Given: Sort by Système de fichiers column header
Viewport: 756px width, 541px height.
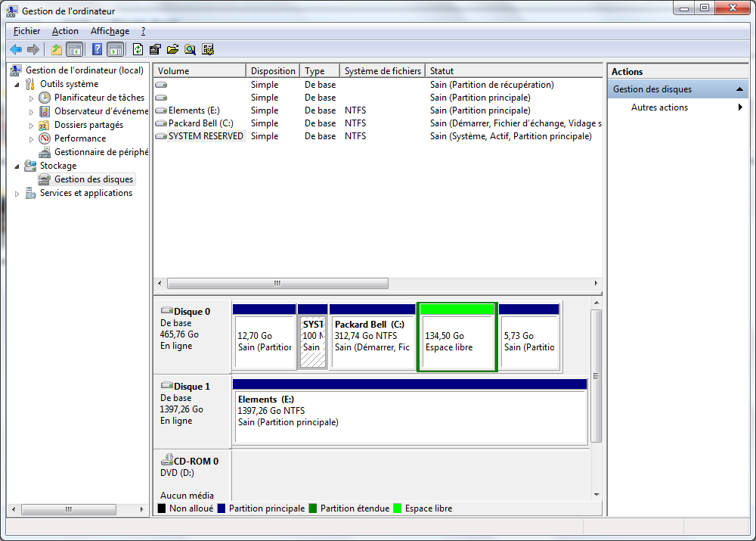Looking at the screenshot, I should point(383,71).
